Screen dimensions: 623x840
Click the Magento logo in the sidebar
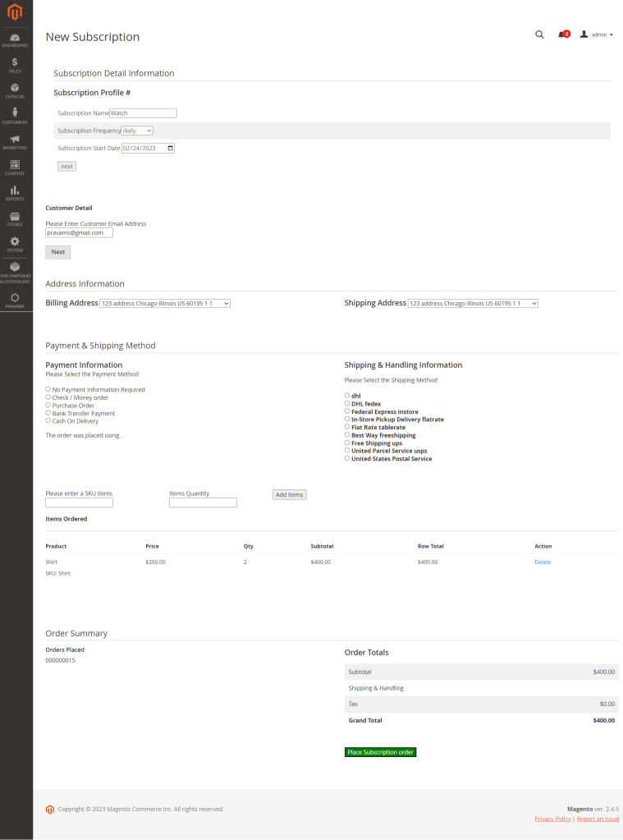click(x=16, y=12)
